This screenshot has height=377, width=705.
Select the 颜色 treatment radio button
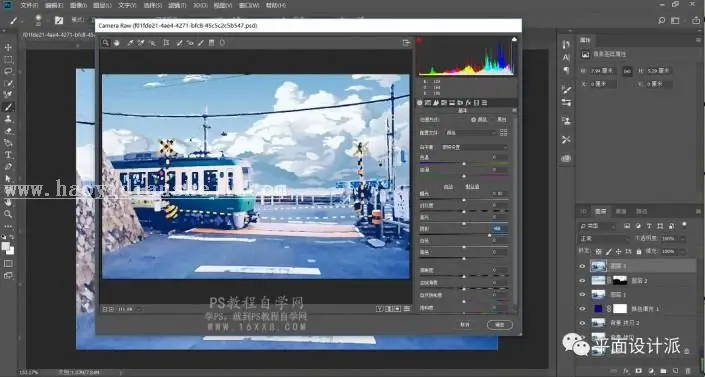(473, 120)
